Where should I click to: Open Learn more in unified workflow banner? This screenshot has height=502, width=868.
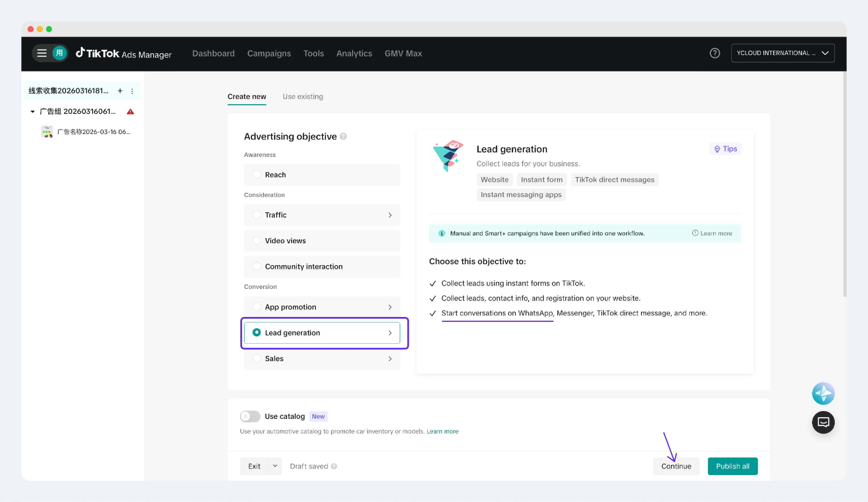pos(712,233)
